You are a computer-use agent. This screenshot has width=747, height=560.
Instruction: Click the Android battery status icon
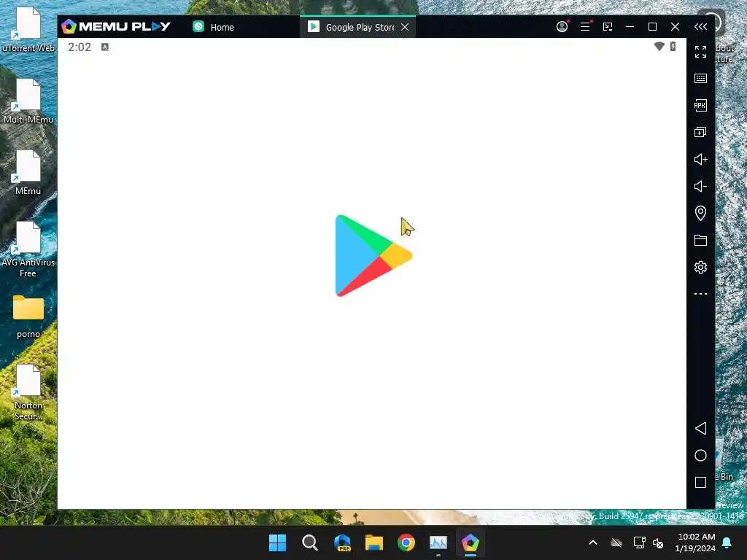673,46
